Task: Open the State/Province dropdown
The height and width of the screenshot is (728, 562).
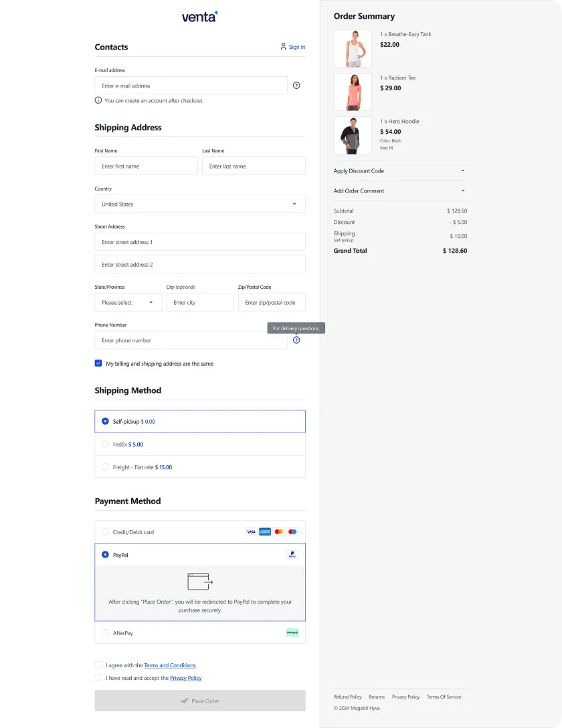Action: point(128,302)
